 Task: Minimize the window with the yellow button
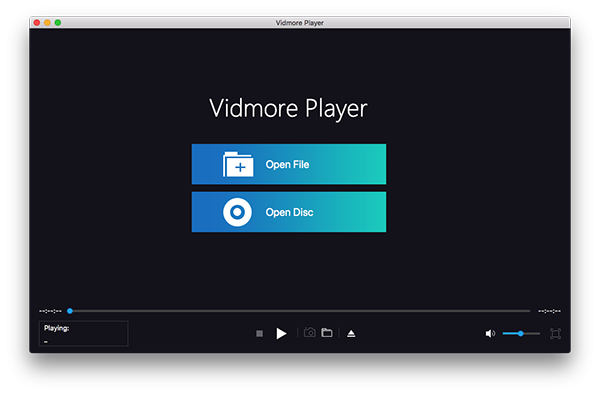point(47,23)
